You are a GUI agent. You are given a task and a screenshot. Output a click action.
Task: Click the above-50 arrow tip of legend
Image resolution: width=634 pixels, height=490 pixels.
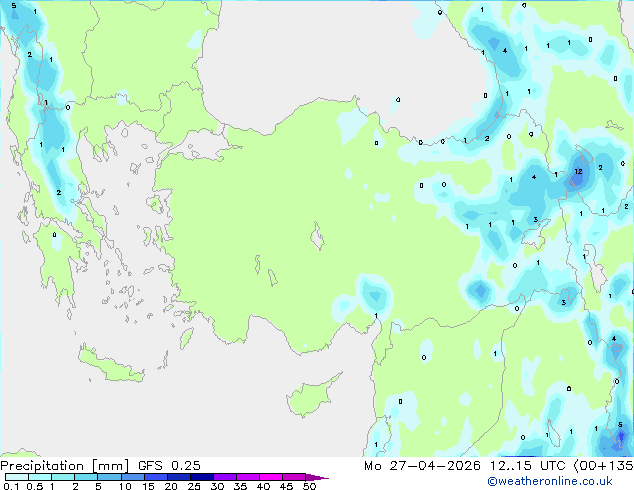click(x=317, y=477)
